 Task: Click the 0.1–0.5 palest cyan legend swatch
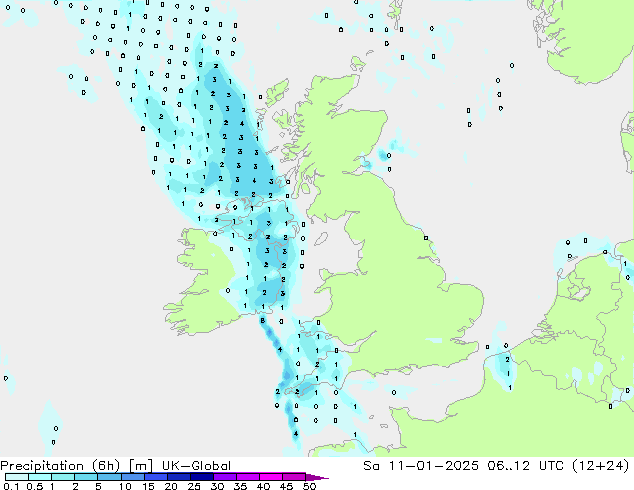click(x=17, y=477)
